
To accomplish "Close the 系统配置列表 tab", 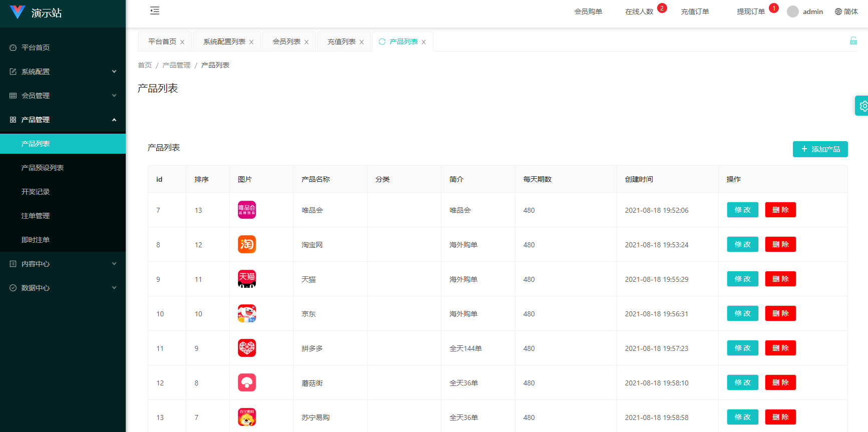I will [251, 42].
